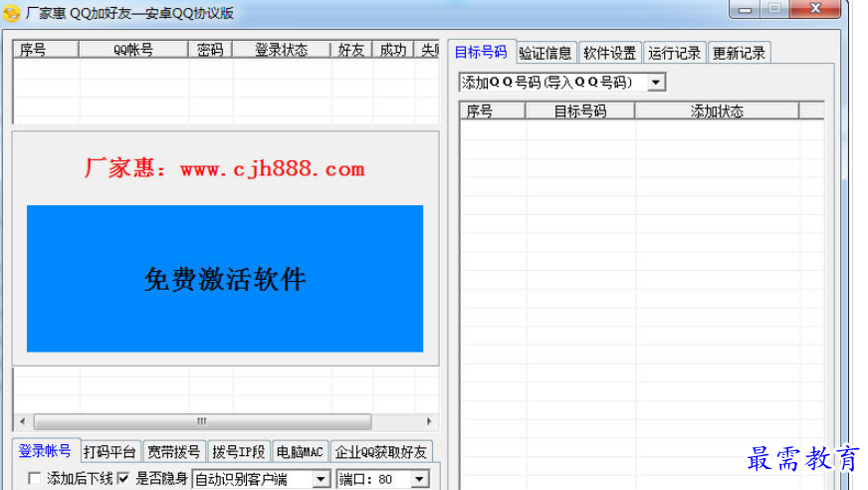
Task: Click the 添加状态 column header
Action: point(717,112)
